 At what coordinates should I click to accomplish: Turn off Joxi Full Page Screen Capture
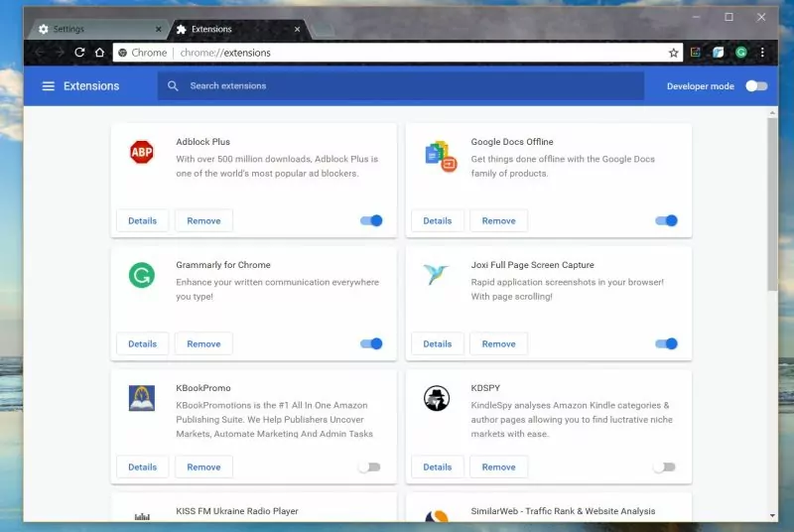(x=666, y=343)
